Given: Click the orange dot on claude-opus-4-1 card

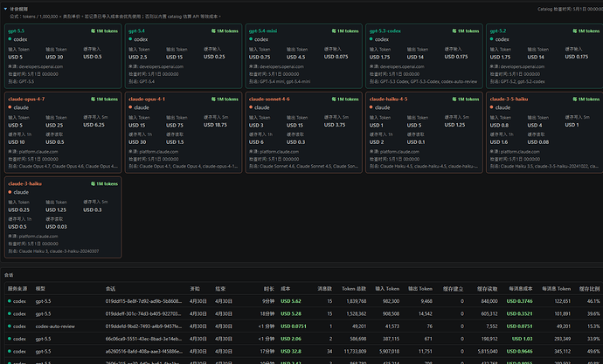Looking at the screenshot, I should point(130,107).
